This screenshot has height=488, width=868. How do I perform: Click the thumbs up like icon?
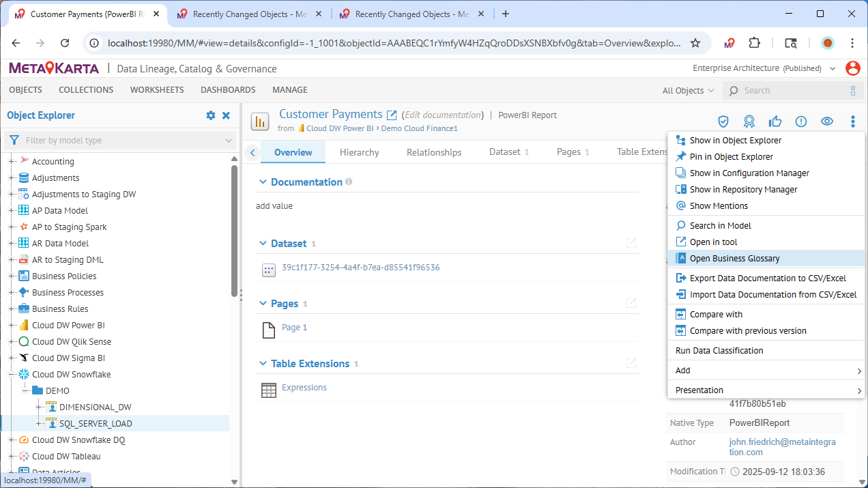click(x=775, y=121)
